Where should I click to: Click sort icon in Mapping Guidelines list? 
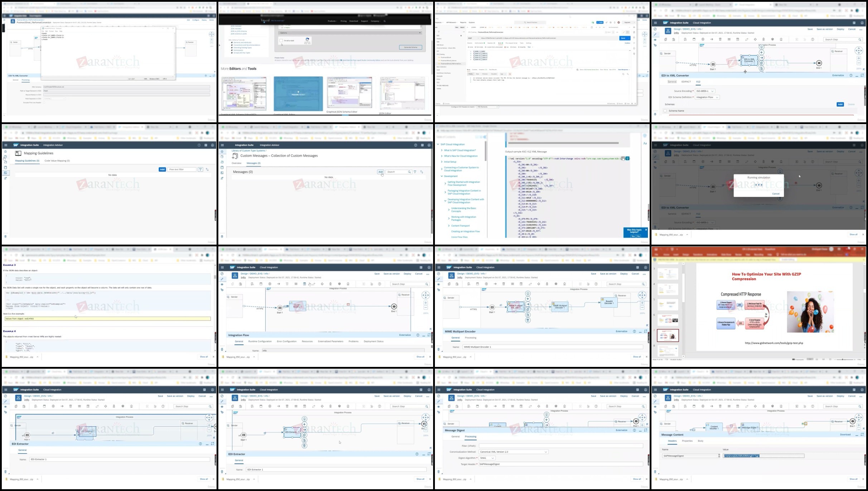pos(207,170)
